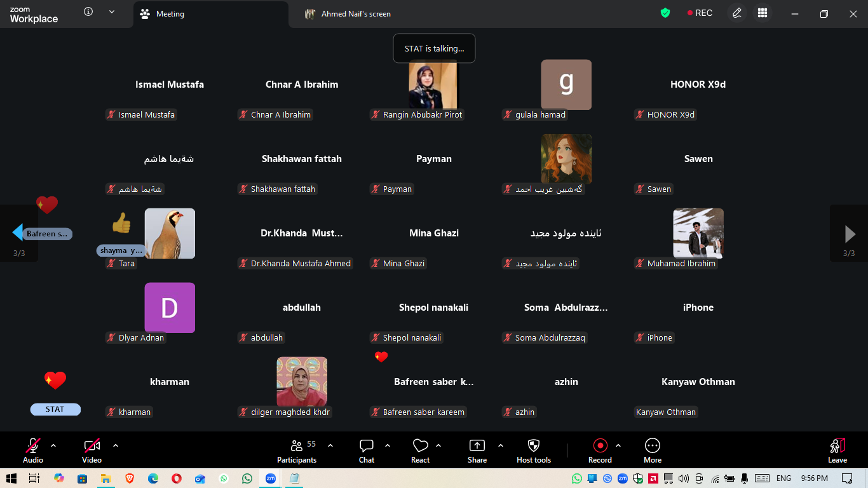This screenshot has height=488, width=868.
Task: Expand the Video options arrow
Action: click(116, 445)
